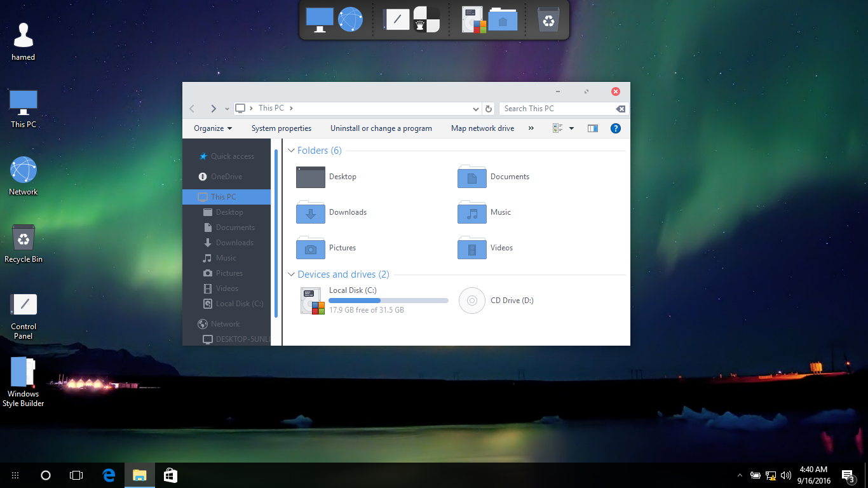Open the Windows Store taskbar icon
The width and height of the screenshot is (868, 488).
tap(170, 475)
